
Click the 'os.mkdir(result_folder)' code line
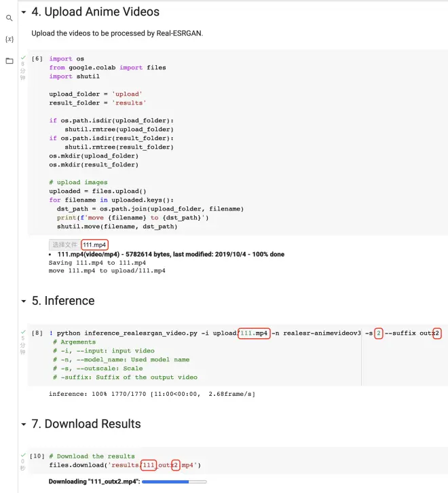[94, 165]
